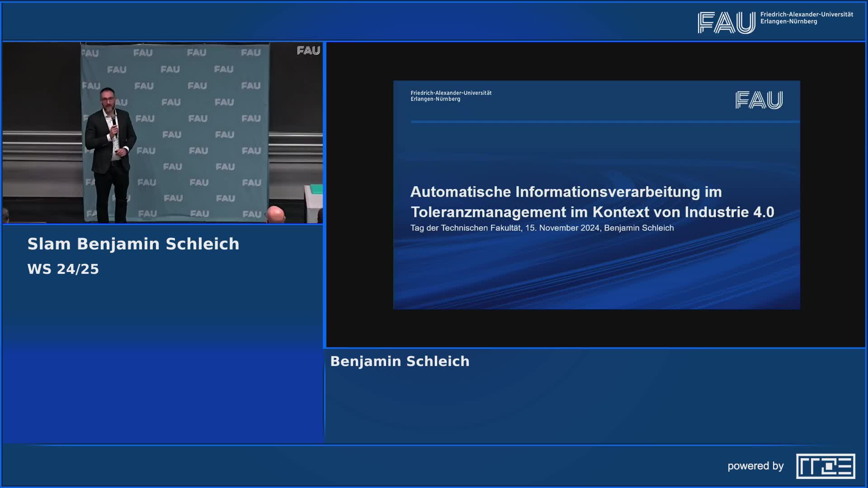Click the 'Friedrich-Alexander-Universität Erlangen-Nürnberg' header text
Image resolution: width=868 pixels, height=488 pixels.
click(807, 18)
